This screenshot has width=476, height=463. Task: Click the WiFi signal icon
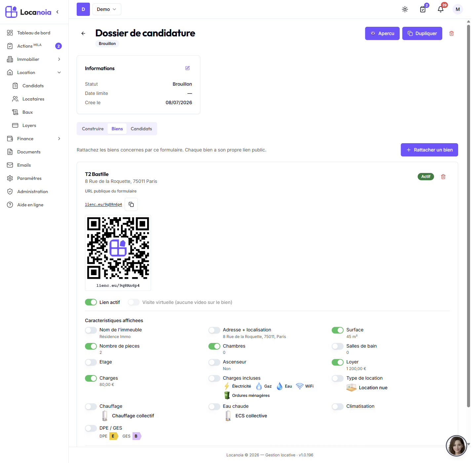pos(300,386)
